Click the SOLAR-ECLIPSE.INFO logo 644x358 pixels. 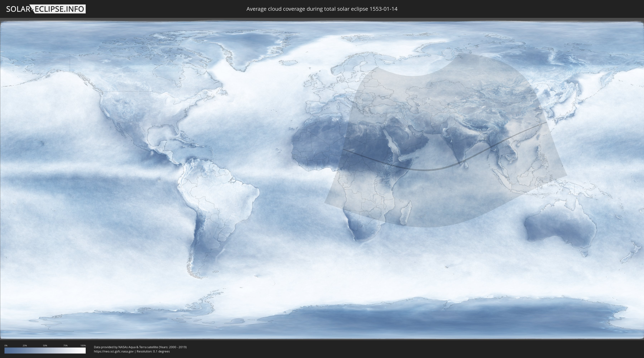46,9
